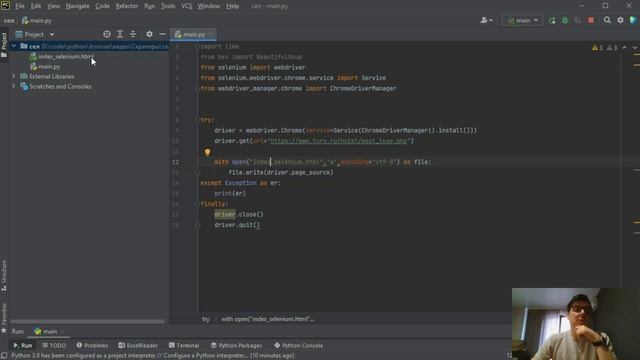The image size is (640, 360).
Task: Click the green Run button in toolbar
Action: click(552, 20)
